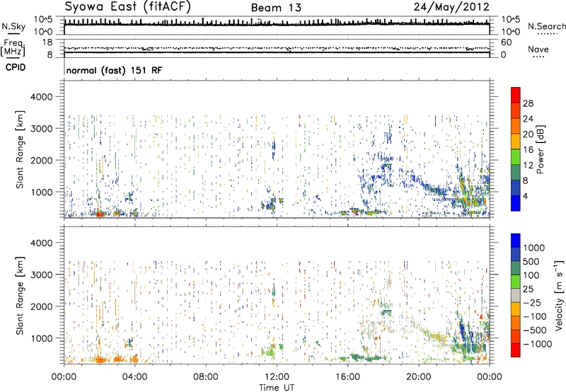
Task: Click the '4000' range tick in the velocity panel
Action: click(41, 243)
